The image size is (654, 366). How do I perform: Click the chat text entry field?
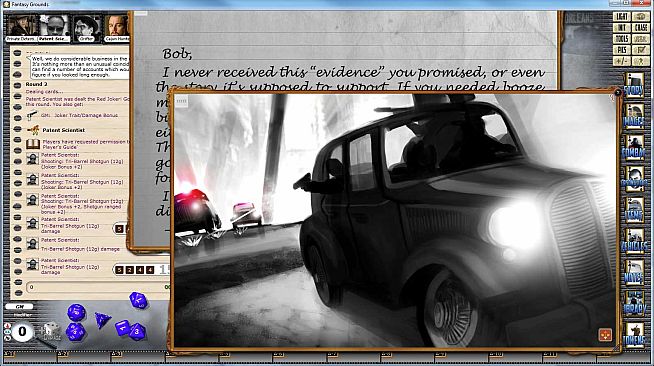[x=98, y=287]
